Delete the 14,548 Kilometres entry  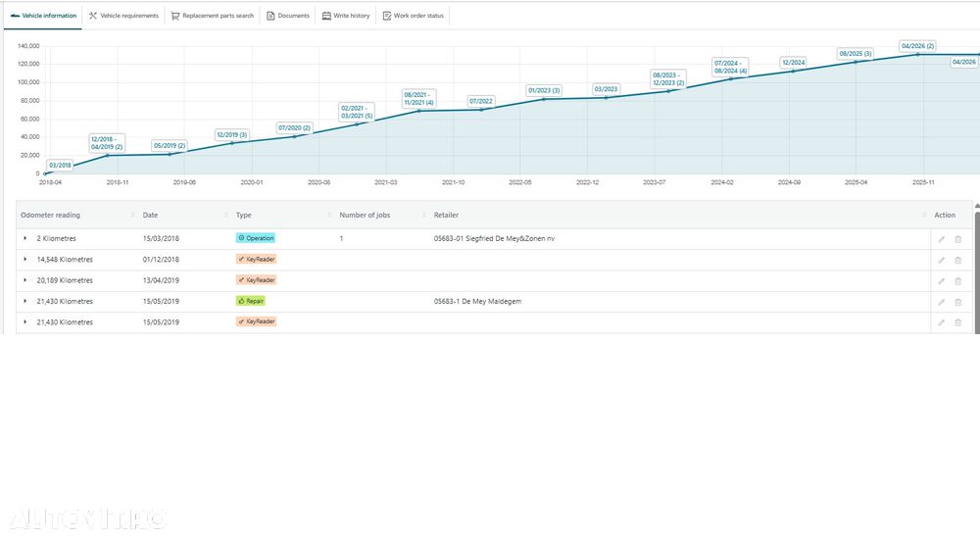(x=958, y=260)
